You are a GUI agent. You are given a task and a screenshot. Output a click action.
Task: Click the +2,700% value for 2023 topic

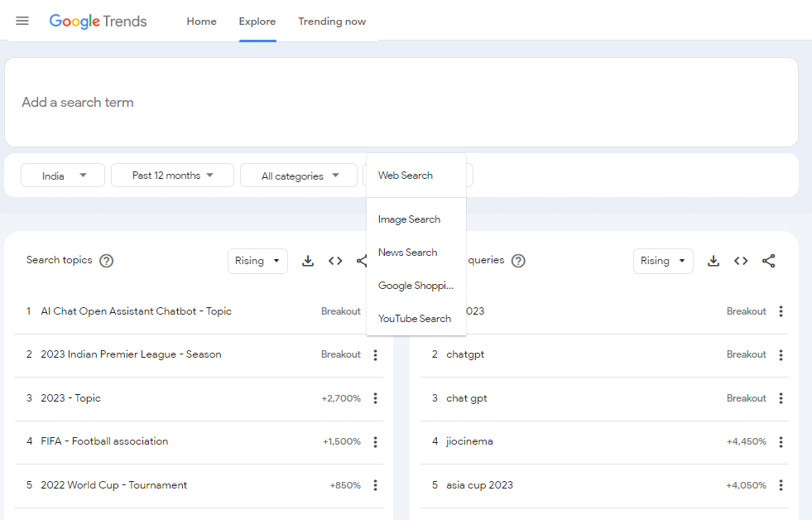(341, 398)
